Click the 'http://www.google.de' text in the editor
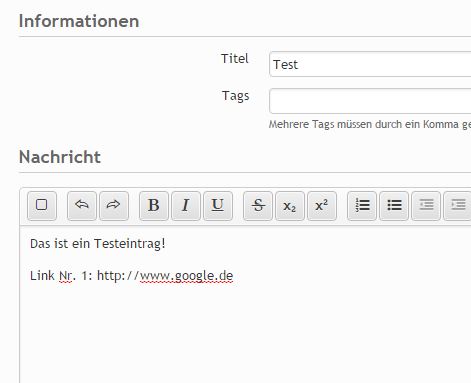Screen dimensions: 471x383 (165, 276)
